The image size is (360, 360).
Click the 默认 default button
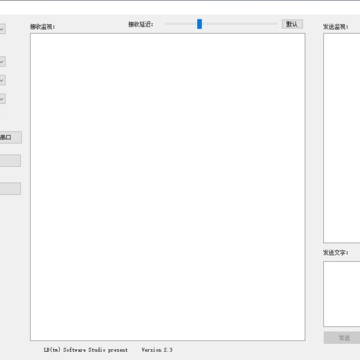tap(292, 24)
